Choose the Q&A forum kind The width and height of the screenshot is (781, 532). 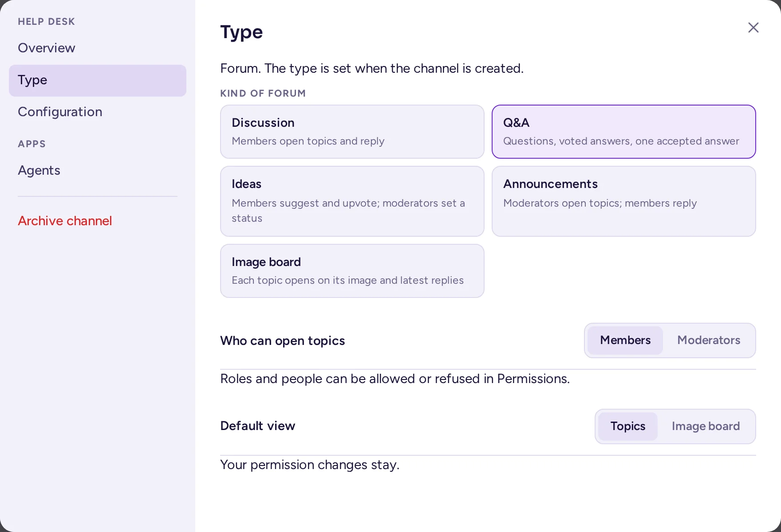[623, 132]
